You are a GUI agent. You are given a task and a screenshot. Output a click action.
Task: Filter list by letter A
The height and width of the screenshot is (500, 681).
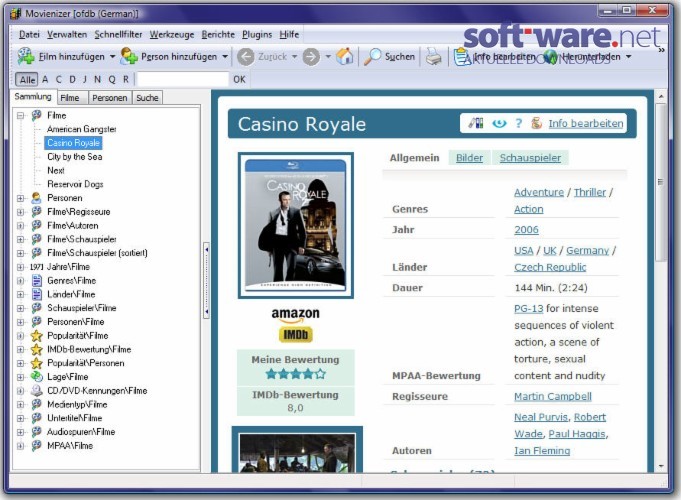(x=45, y=79)
